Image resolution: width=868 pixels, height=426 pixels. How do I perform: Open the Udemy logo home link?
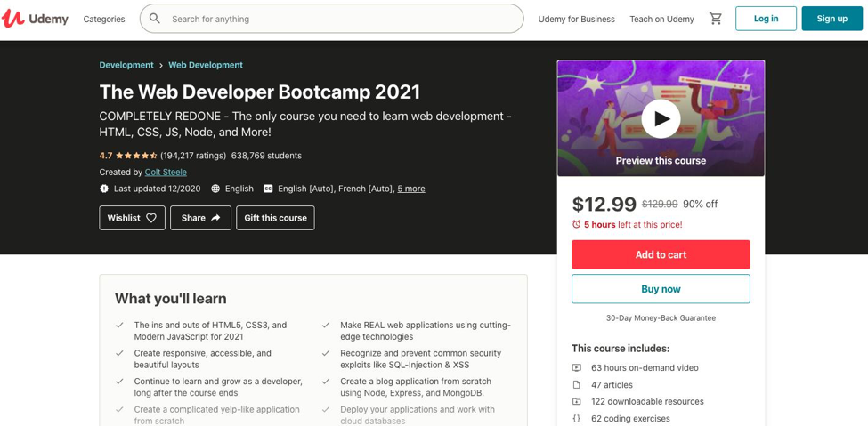[x=35, y=19]
